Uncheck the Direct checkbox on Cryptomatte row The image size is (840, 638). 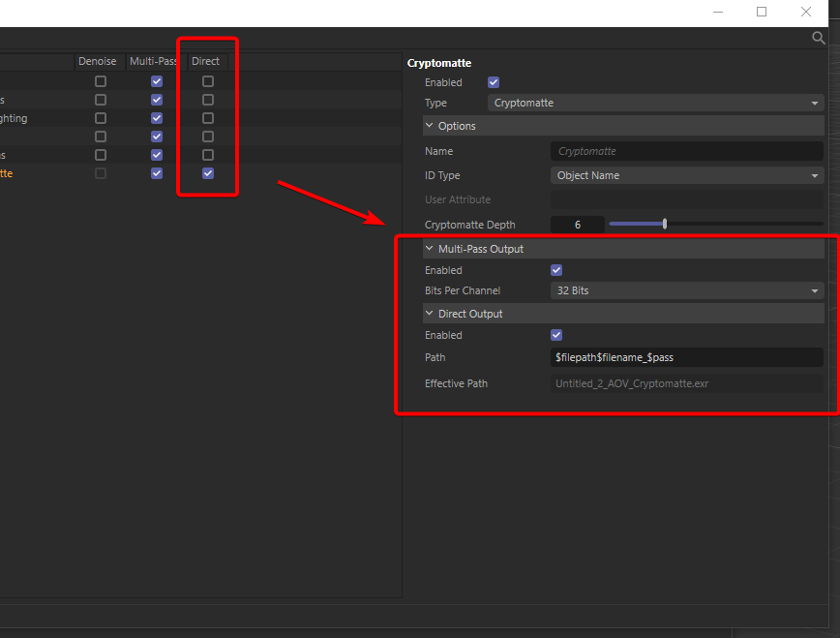click(x=206, y=173)
